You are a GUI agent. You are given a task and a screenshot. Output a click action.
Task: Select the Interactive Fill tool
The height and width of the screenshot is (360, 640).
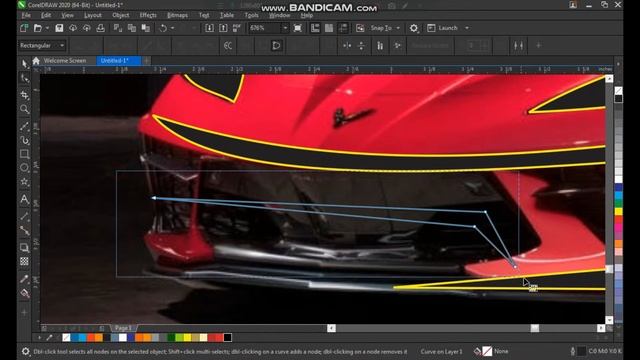click(24, 293)
